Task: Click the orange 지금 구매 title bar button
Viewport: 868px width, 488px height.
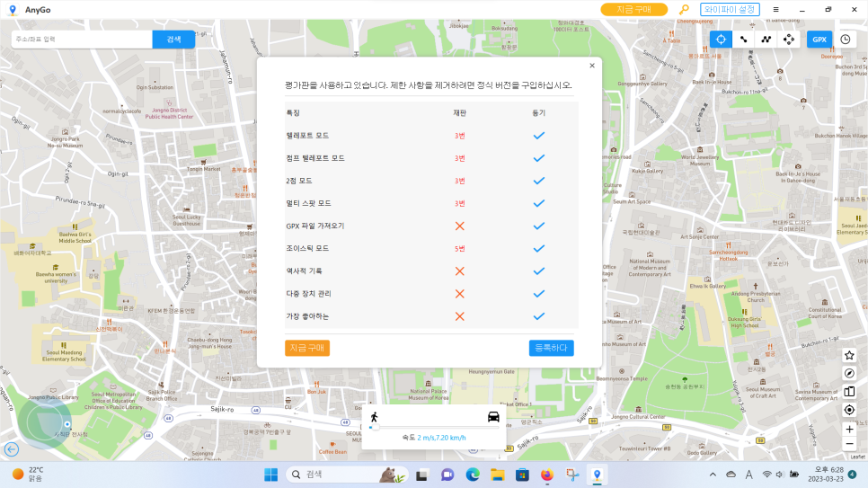Action: [x=633, y=9]
